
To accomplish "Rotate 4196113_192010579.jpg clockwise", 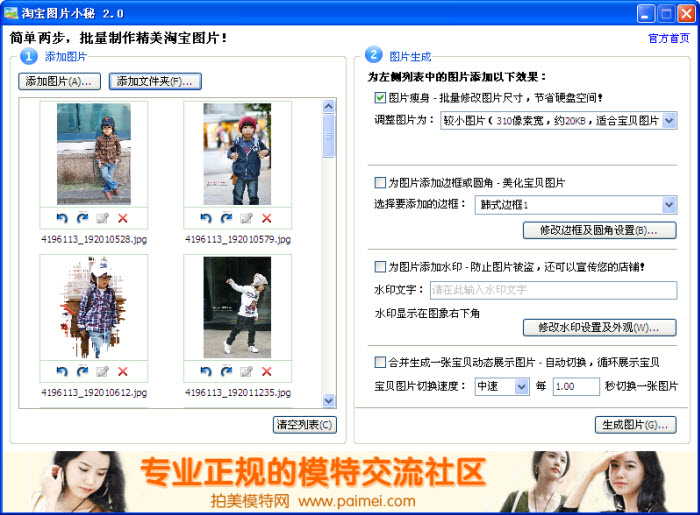I will coord(226,218).
